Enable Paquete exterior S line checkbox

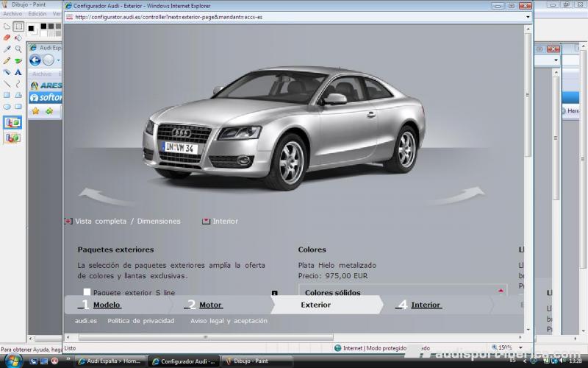(x=87, y=291)
